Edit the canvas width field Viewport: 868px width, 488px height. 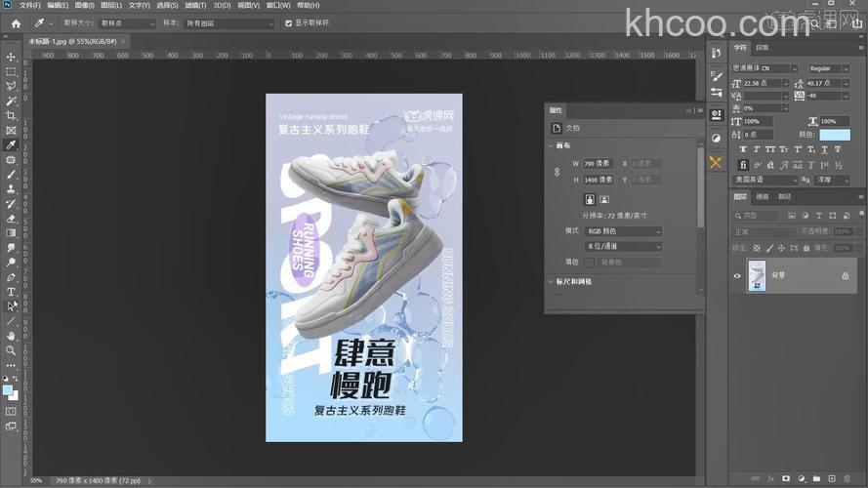pyautogui.click(x=598, y=164)
